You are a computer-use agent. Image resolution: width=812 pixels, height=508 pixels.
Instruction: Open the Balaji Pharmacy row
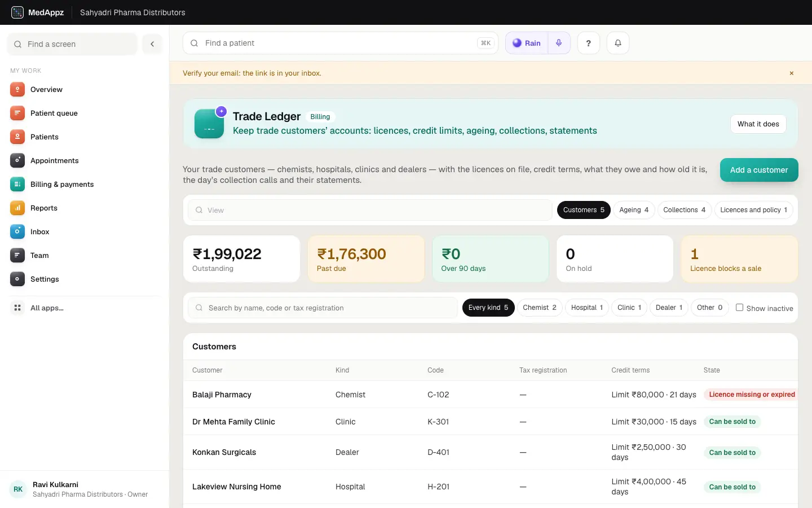tap(491, 395)
